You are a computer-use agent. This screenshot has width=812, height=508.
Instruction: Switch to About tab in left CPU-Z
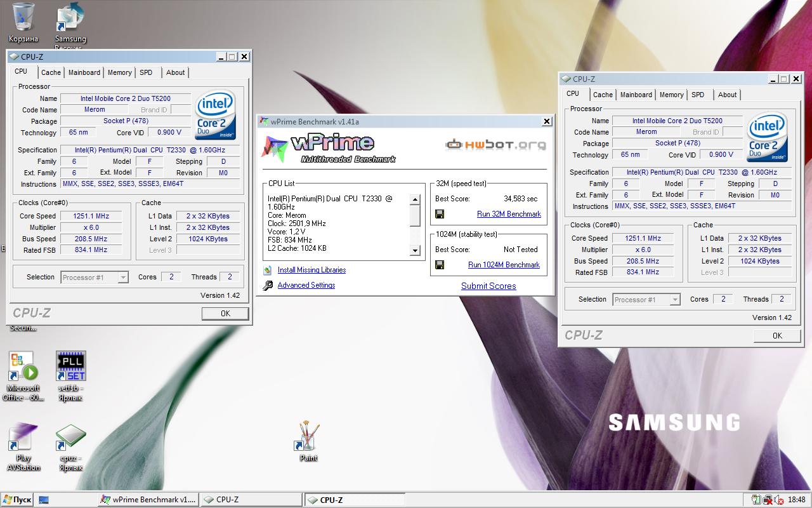click(176, 72)
